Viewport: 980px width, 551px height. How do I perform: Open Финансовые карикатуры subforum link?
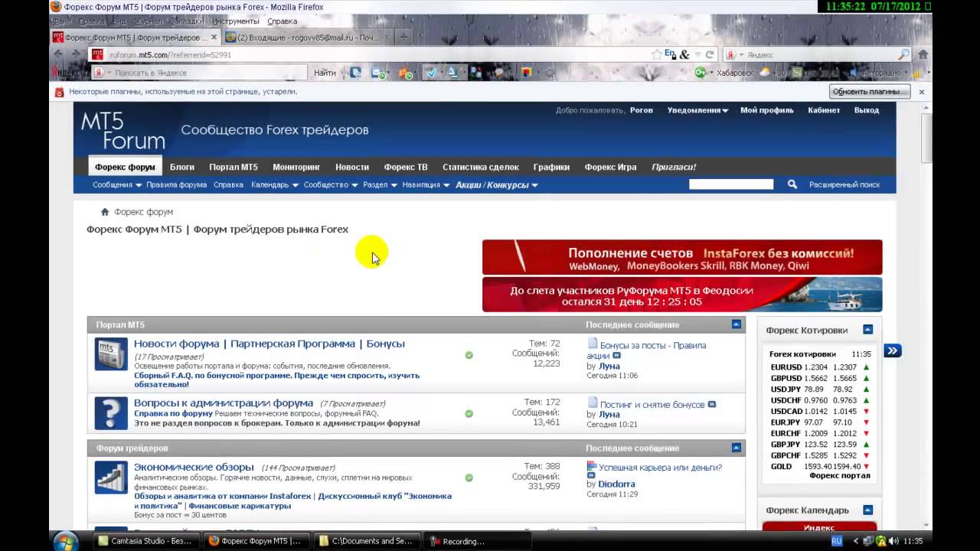(x=238, y=505)
